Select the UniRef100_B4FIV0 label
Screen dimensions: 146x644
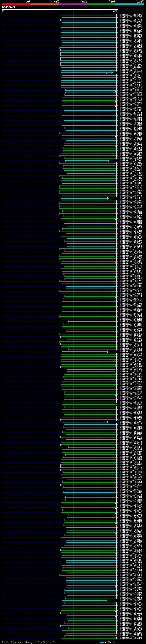tap(131, 65)
